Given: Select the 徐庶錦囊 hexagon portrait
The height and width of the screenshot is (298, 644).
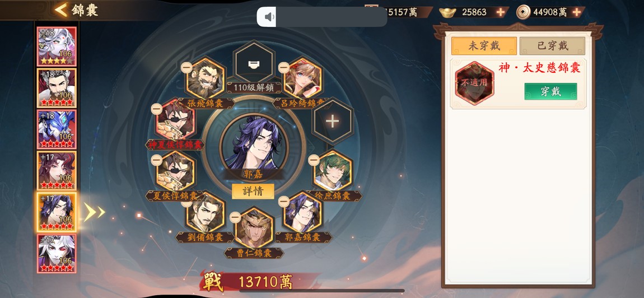Looking at the screenshot, I should [x=333, y=171].
